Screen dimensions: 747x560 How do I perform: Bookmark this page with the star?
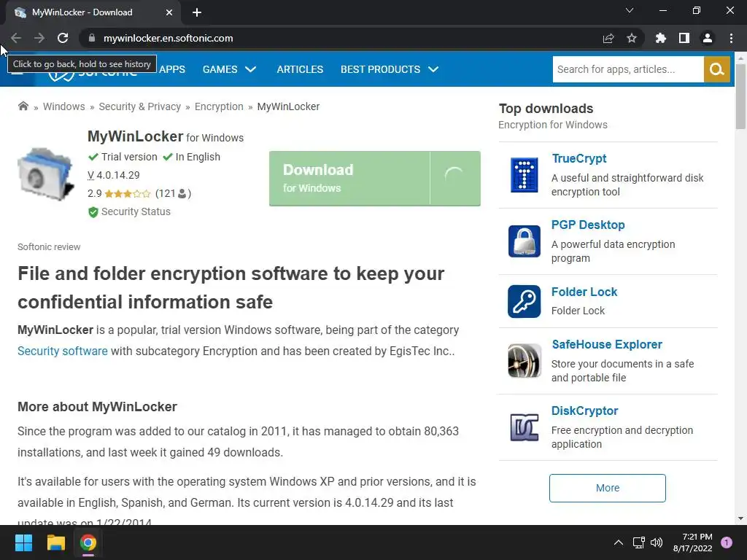pyautogui.click(x=632, y=38)
